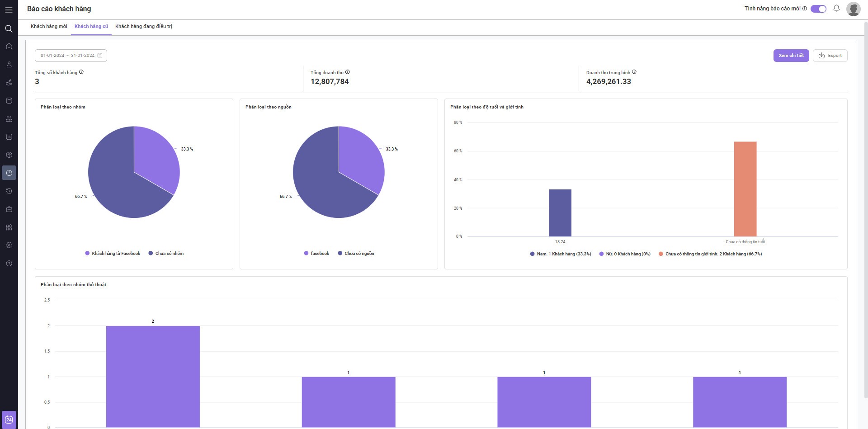Screen dimensions: 868x429
Task: Open the settings gear icon in sidebar
Action: click(9, 245)
